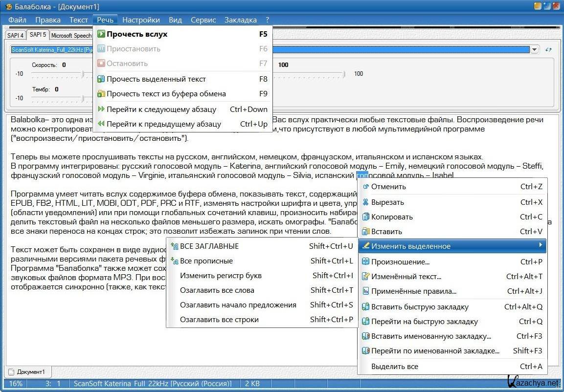Open the voice selection dropdown arrow

(534, 50)
